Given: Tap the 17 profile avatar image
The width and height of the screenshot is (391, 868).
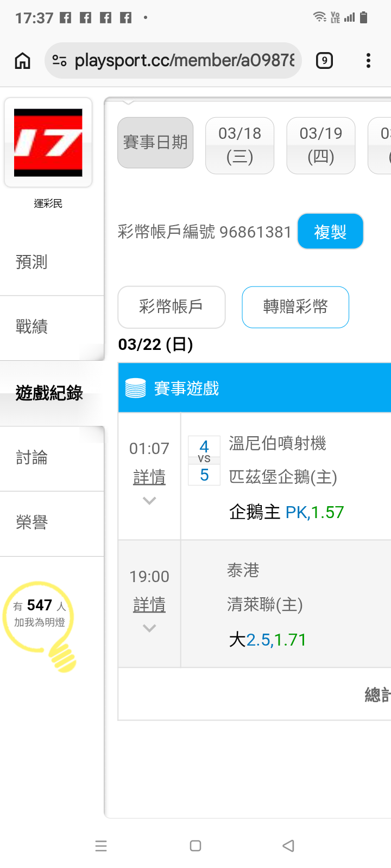Looking at the screenshot, I should coord(48,143).
